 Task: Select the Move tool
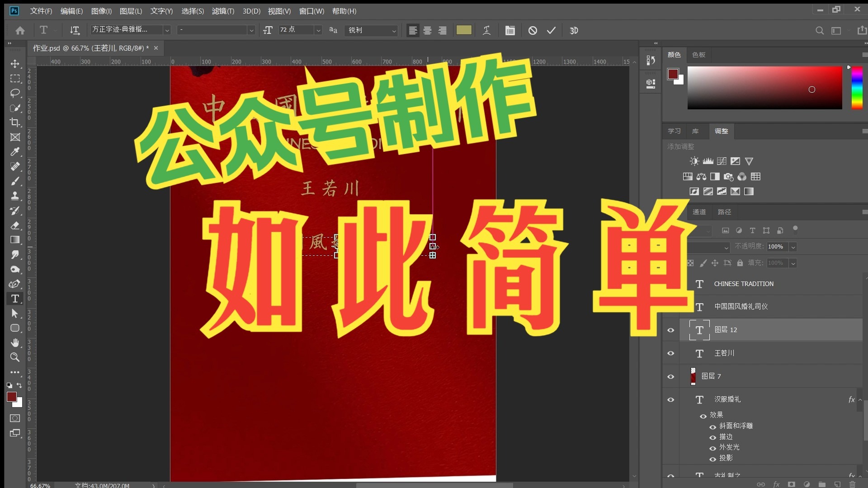(15, 64)
